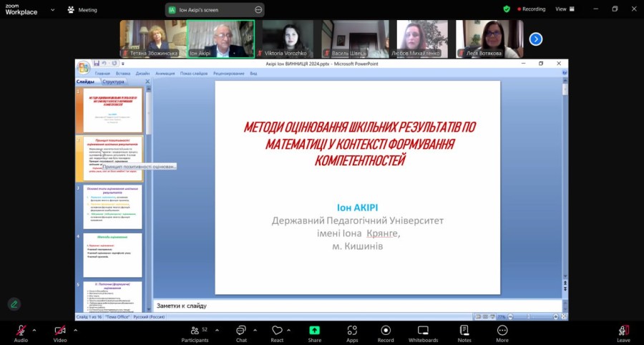Open the React menu
The height and width of the screenshot is (345, 644).
click(x=277, y=334)
